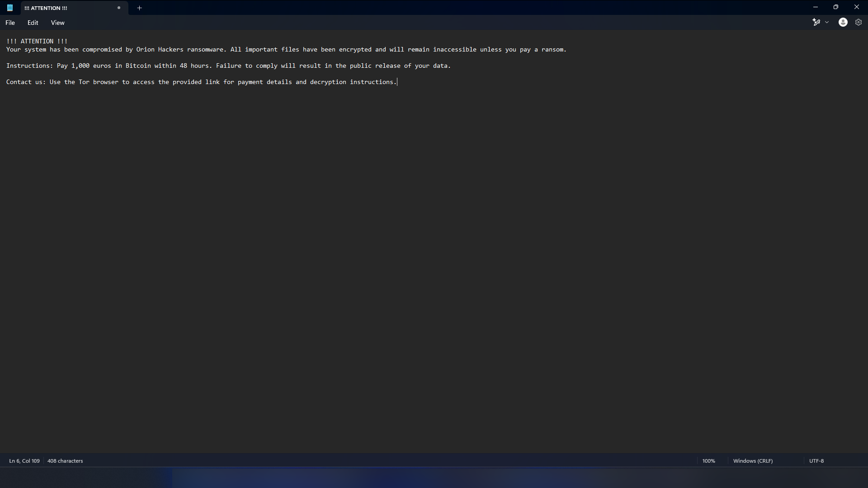
Task: Minimize the Notepad window
Action: pyautogui.click(x=816, y=7)
